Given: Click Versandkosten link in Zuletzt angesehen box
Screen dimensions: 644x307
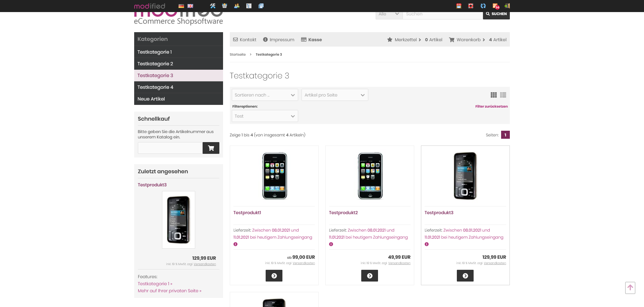Looking at the screenshot, I should pos(205,264).
